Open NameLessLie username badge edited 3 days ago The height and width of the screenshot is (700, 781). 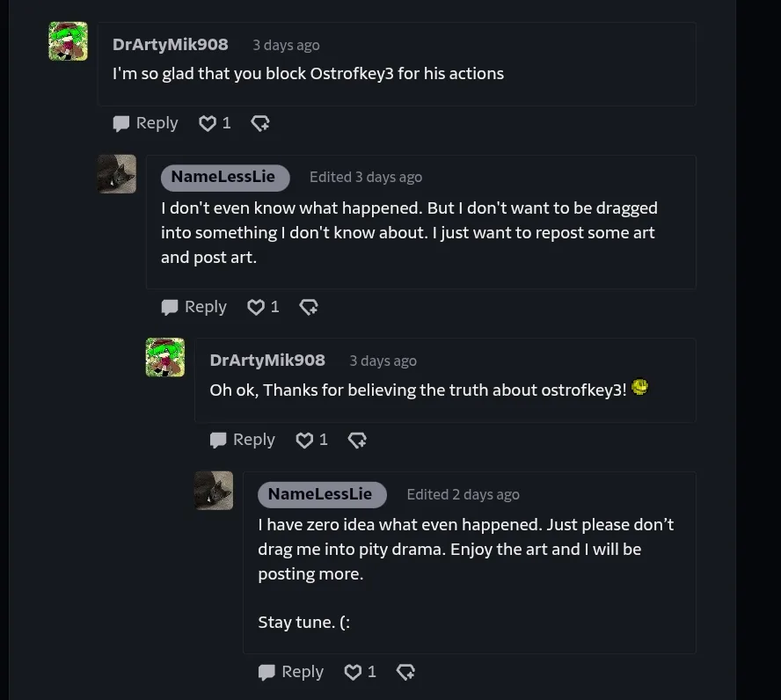click(223, 177)
